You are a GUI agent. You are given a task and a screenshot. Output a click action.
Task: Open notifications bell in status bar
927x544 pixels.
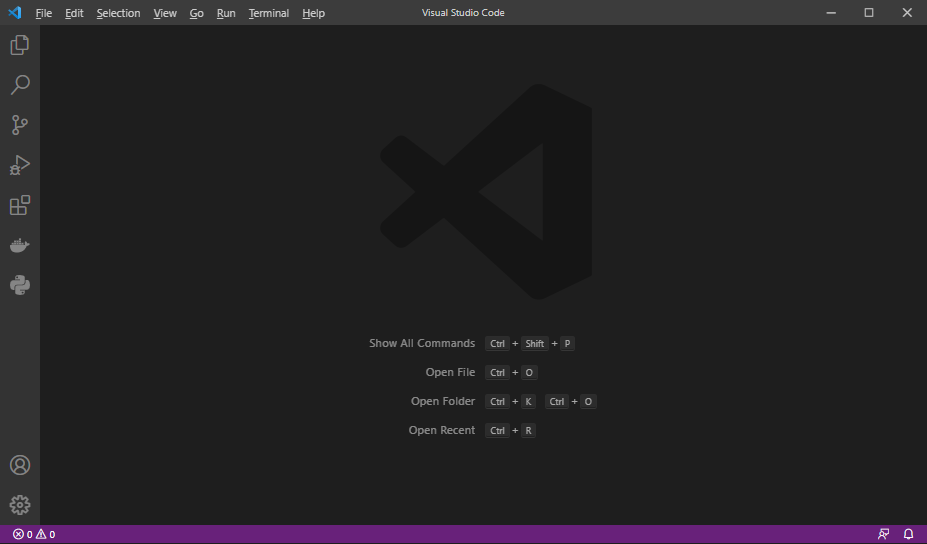pyautogui.click(x=909, y=535)
